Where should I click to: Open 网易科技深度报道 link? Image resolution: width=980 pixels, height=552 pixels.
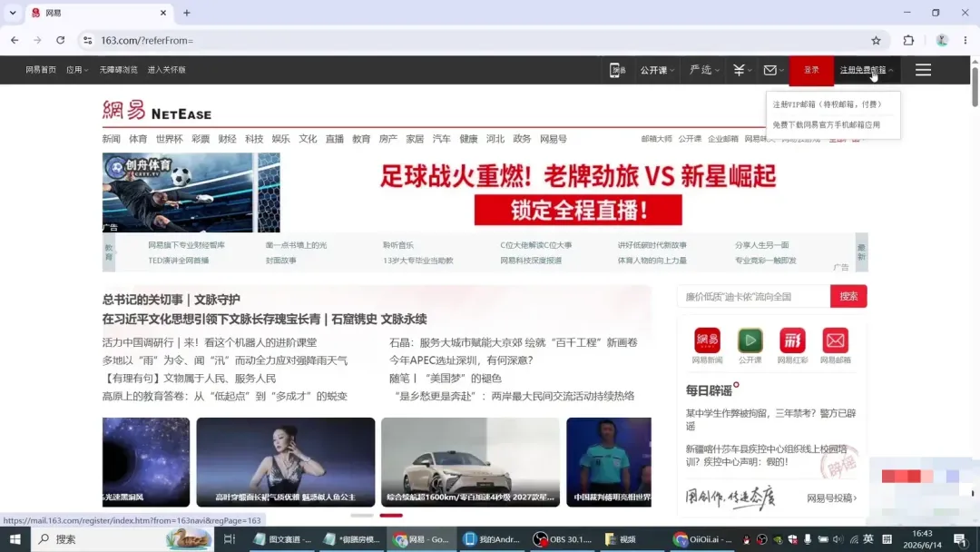point(531,261)
